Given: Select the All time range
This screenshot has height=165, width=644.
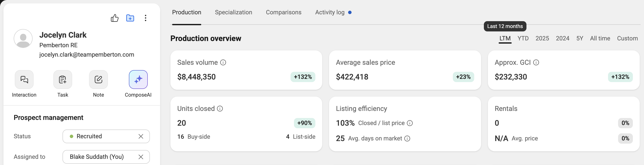Looking at the screenshot, I should coord(600,38).
